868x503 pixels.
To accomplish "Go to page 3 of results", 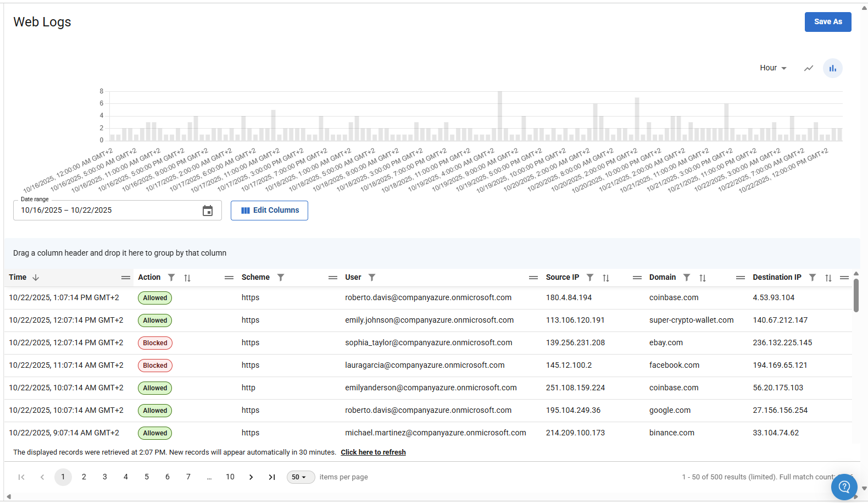I will point(105,477).
